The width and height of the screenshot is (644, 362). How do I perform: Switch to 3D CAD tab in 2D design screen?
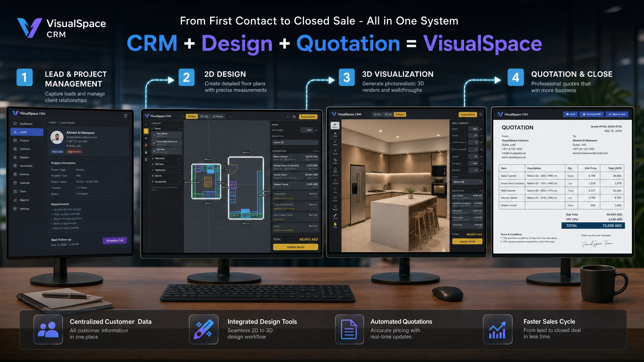tap(204, 117)
